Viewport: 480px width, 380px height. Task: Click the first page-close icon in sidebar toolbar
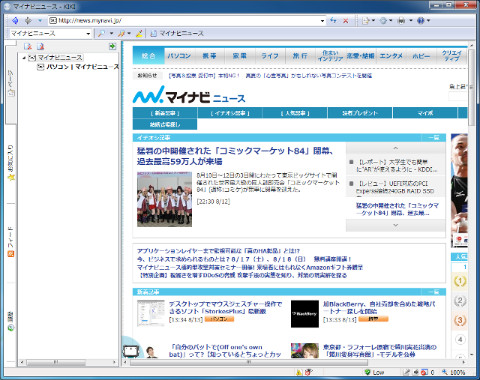click(28, 46)
